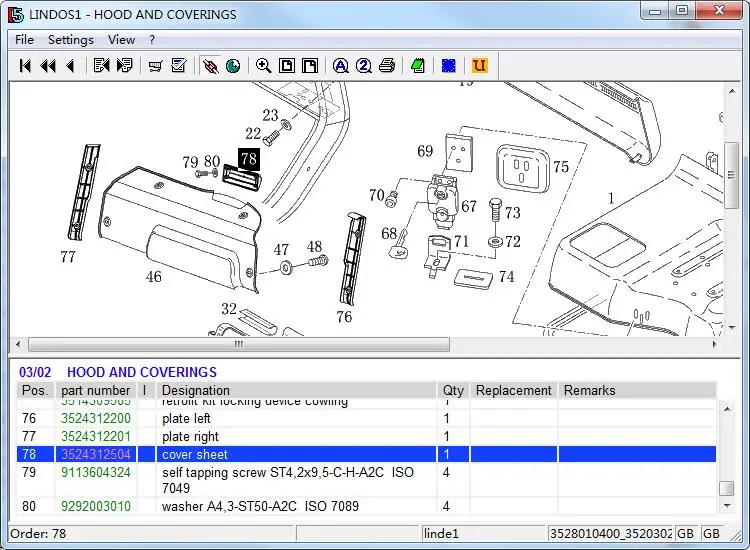Click the blue circled A icon
This screenshot has height=550, width=750.
[340, 66]
